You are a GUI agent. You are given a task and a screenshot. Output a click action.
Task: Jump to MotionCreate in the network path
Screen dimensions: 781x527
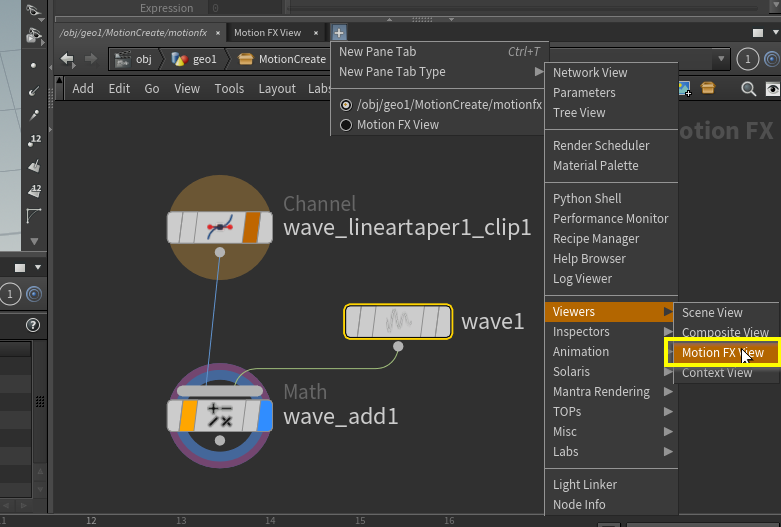point(282,59)
